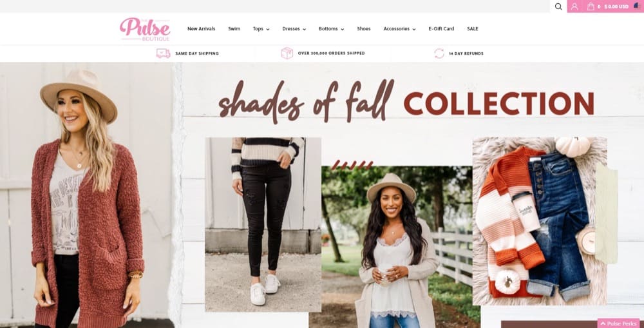
Task: Go home via Pulse Boutique logo
Action: (145, 29)
